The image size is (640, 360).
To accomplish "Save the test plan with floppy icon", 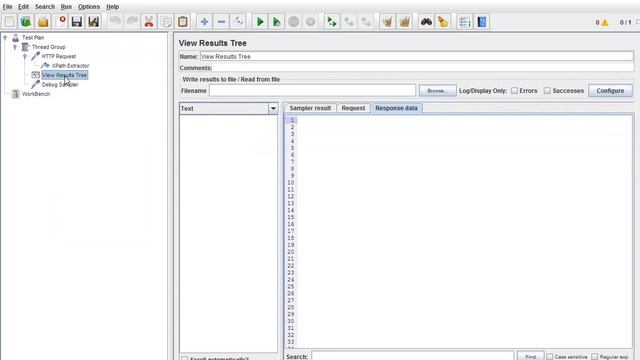I will [x=77, y=22].
